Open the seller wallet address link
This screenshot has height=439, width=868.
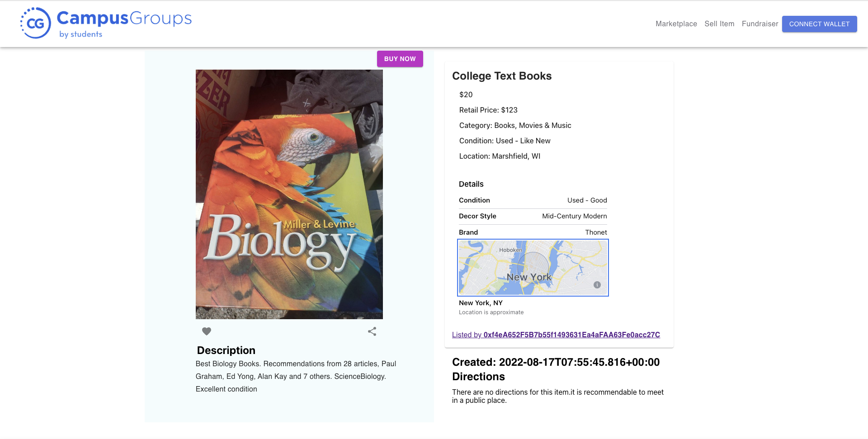pyautogui.click(x=556, y=335)
